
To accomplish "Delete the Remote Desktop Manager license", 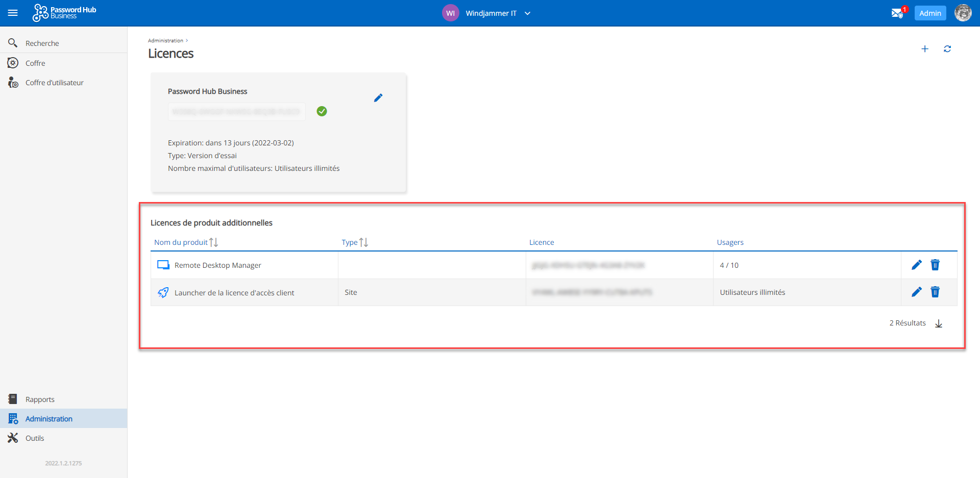I will pyautogui.click(x=935, y=265).
